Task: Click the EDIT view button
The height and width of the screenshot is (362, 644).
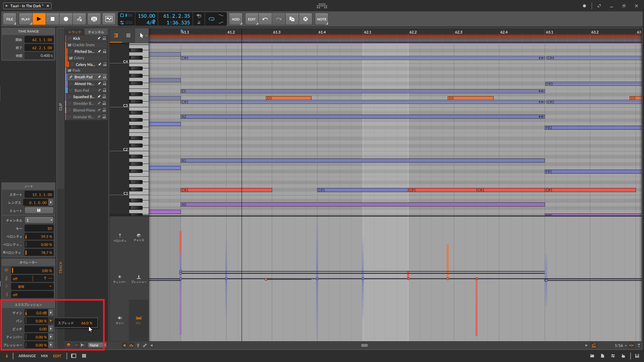Action: pos(57,356)
